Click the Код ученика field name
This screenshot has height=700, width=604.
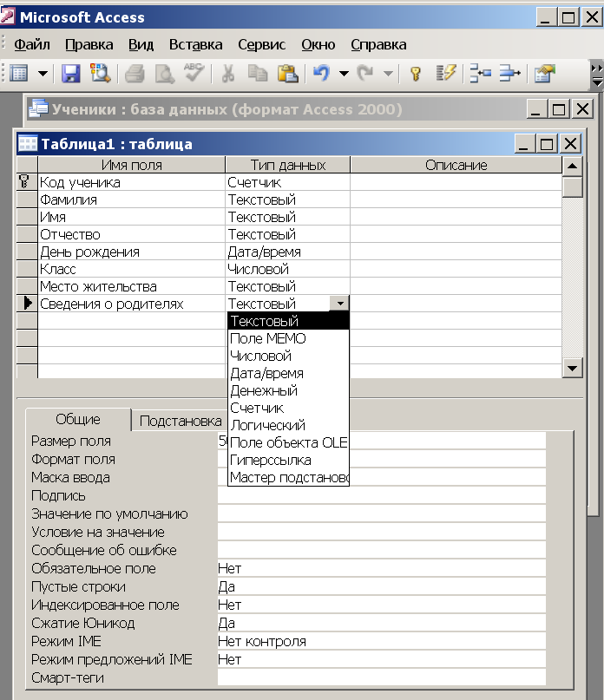131,182
